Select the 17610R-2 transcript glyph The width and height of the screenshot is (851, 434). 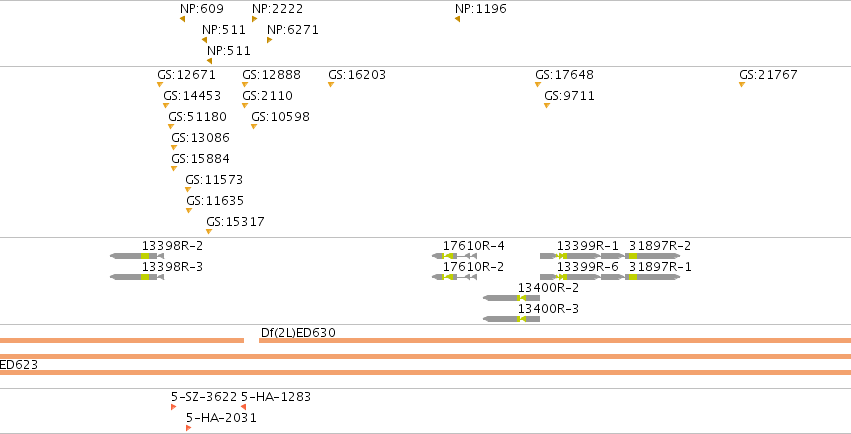pos(454,277)
